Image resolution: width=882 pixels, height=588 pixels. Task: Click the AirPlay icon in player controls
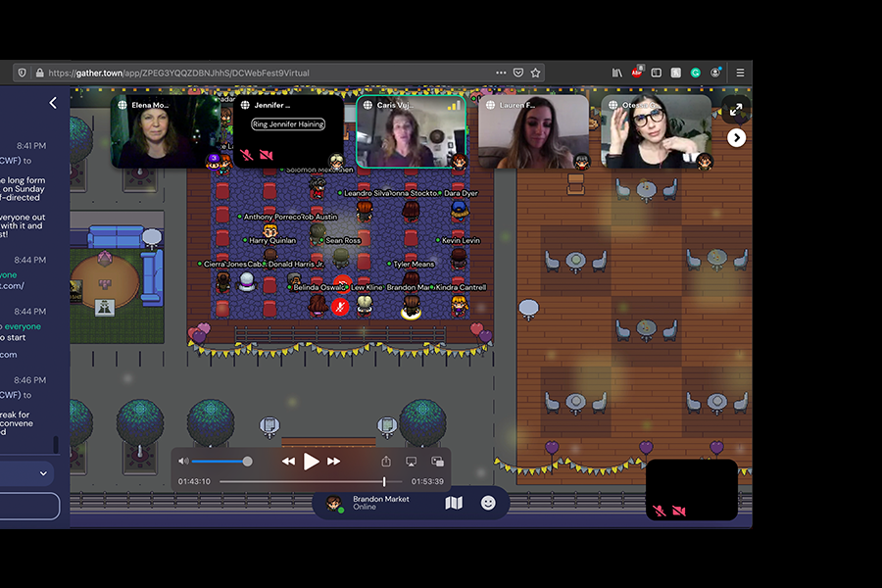(x=412, y=462)
